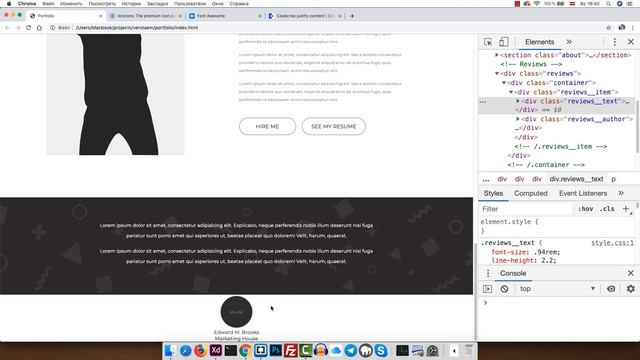Click div.reviews__text in breadcrumb bar
Screen dimensions: 640x360
click(576, 179)
